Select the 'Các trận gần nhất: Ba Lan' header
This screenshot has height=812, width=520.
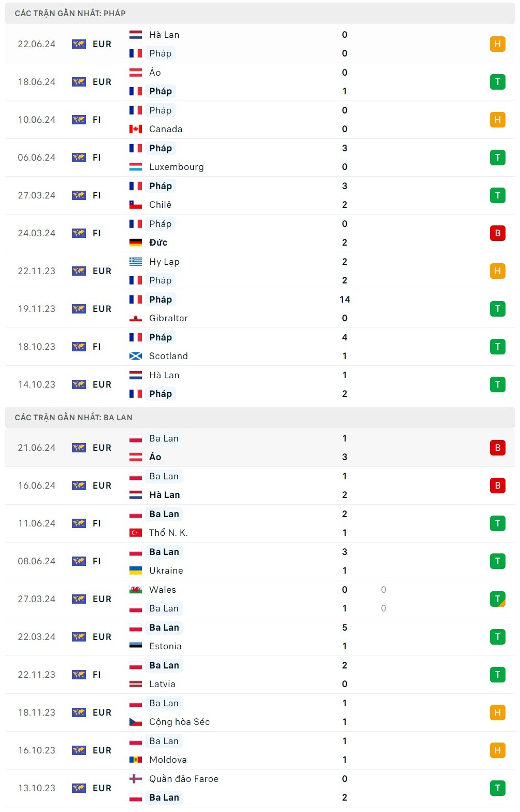tap(74, 418)
